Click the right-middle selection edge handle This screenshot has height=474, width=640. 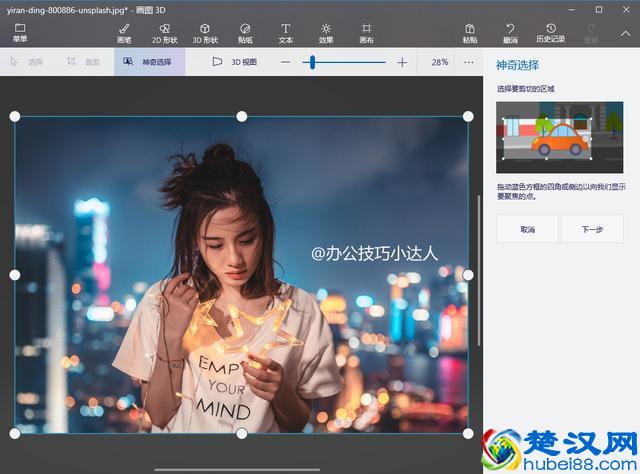[x=468, y=275]
